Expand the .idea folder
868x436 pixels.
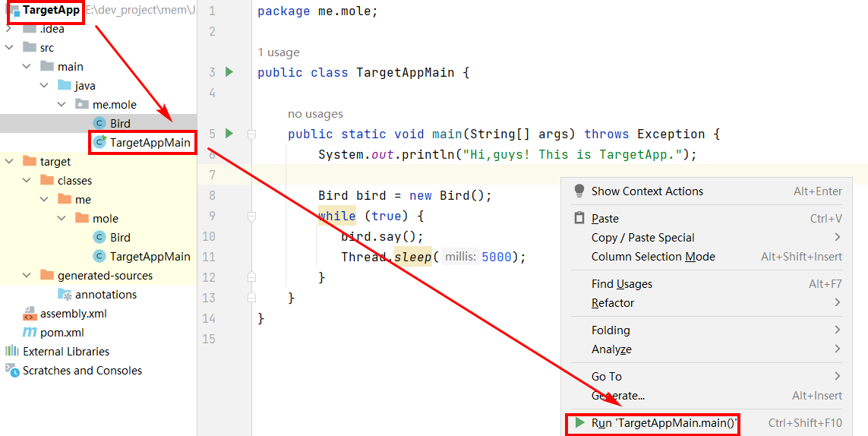click(x=9, y=29)
